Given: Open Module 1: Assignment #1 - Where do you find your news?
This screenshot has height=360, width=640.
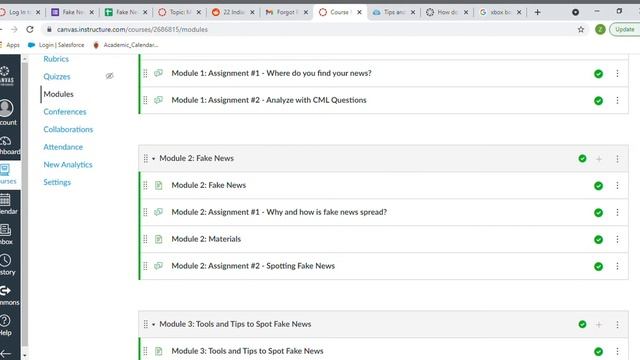Looking at the screenshot, I should coord(271,73).
